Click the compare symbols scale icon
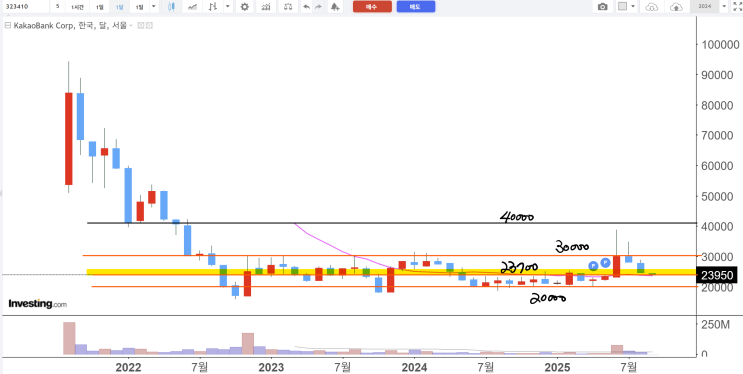The width and height of the screenshot is (743, 374). coord(288,7)
